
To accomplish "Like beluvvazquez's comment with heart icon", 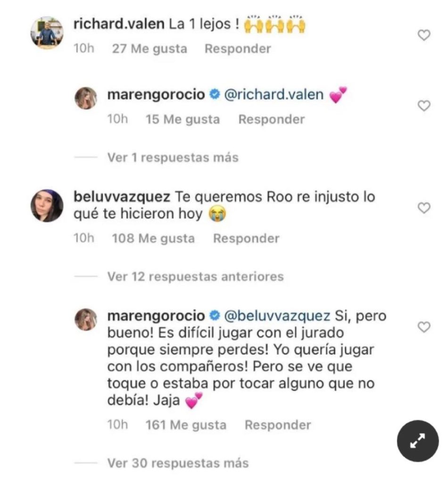I will [x=424, y=208].
